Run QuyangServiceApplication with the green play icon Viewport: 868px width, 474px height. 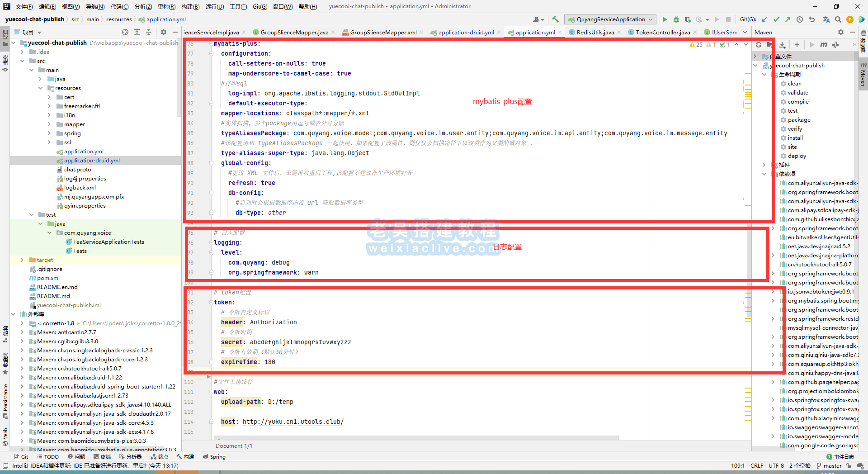click(x=664, y=19)
